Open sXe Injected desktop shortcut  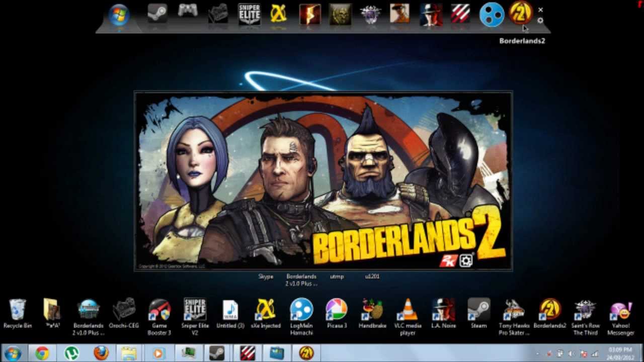tap(266, 314)
